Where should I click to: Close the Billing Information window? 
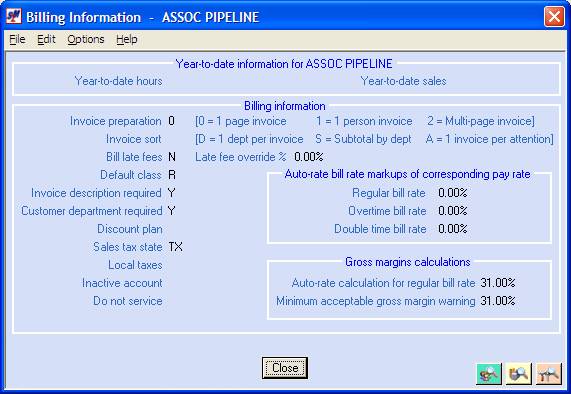click(x=554, y=16)
